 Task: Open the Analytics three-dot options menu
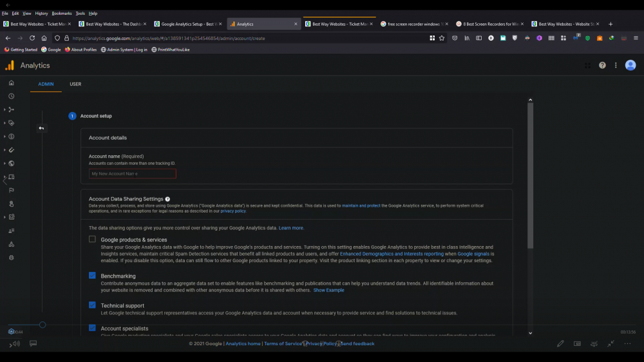616,66
